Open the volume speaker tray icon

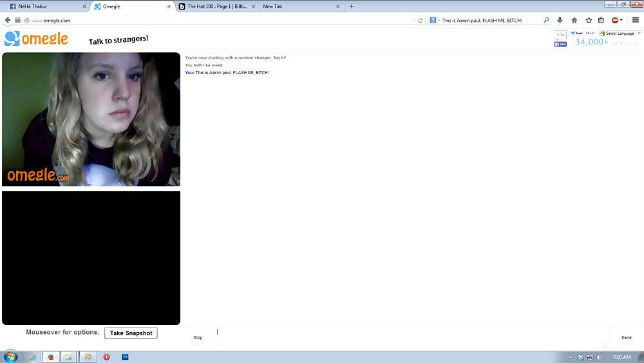(600, 357)
